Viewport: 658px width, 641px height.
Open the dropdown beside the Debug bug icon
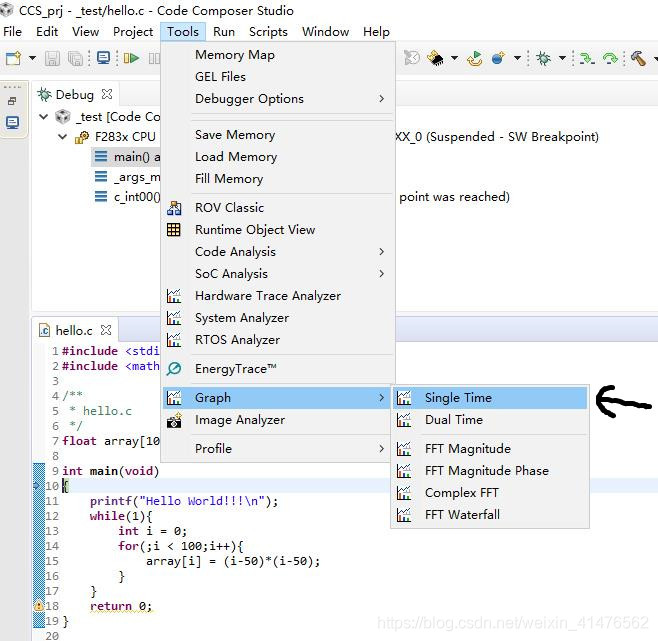coord(562,58)
